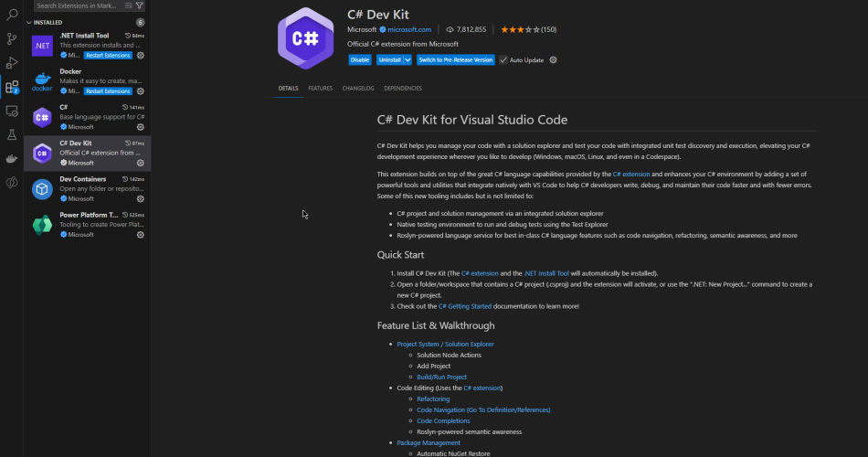Click the gear icon beside Auto Update
Screen dimensions: 868x457
click(x=553, y=60)
